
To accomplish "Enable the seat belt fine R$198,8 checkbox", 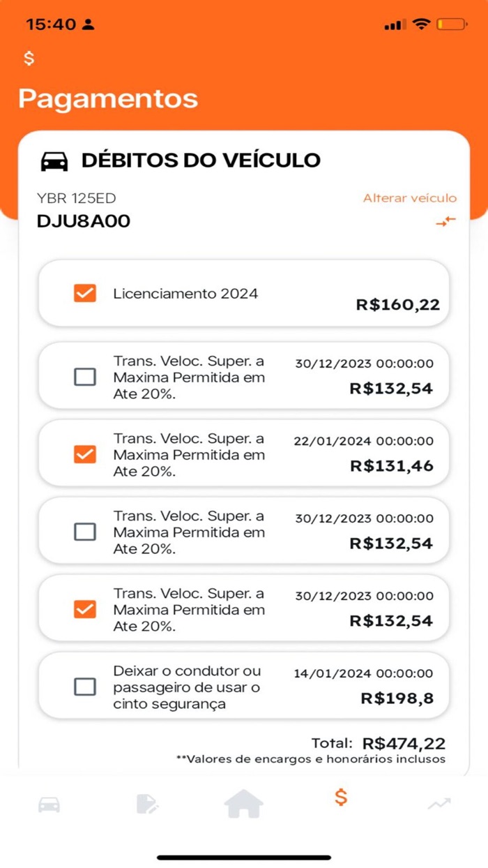I will [84, 686].
